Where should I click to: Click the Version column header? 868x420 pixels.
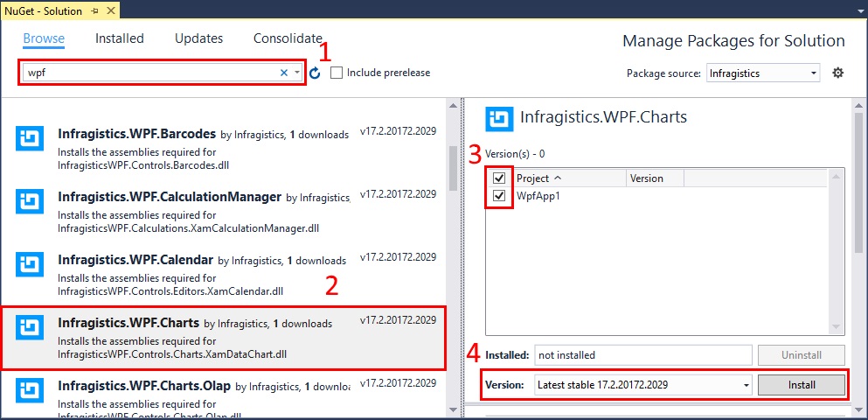(656, 178)
